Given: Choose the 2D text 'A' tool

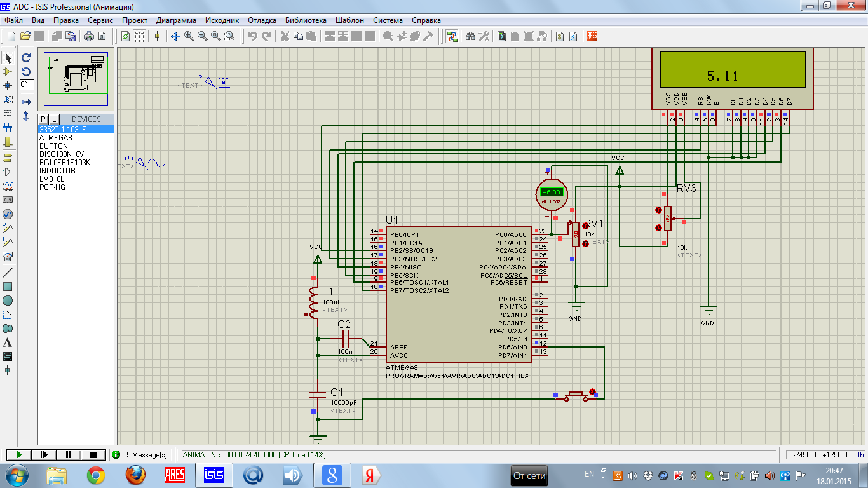Looking at the screenshot, I should (8, 342).
